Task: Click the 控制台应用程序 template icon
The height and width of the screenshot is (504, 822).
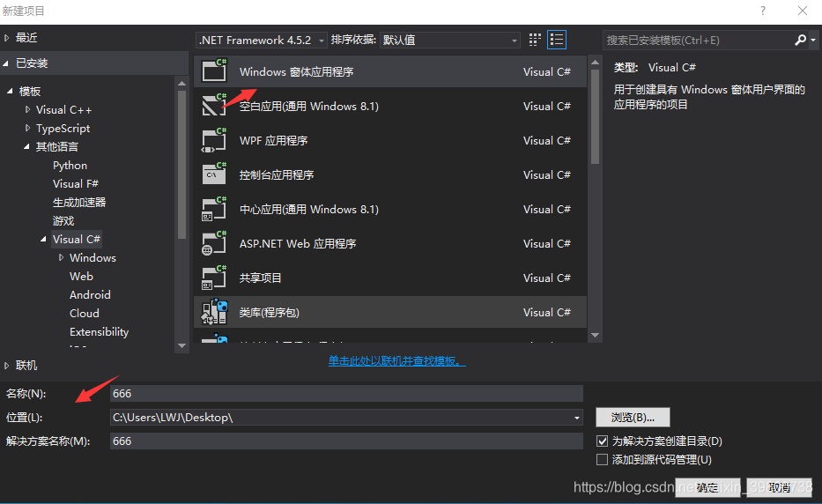Action: click(214, 174)
